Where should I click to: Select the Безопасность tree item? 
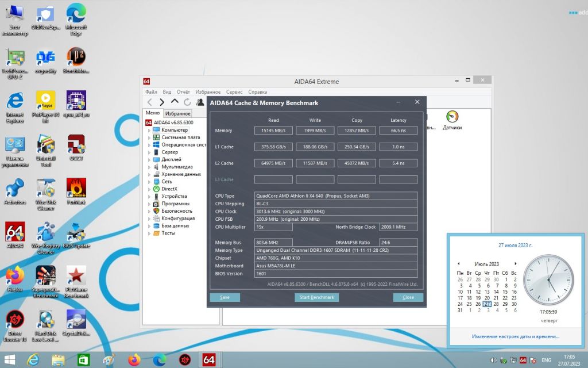click(177, 211)
